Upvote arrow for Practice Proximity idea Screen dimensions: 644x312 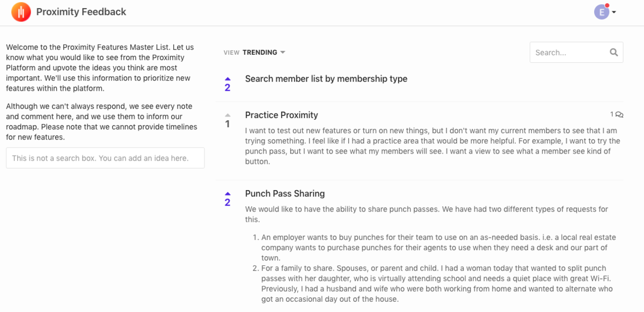[x=228, y=115]
